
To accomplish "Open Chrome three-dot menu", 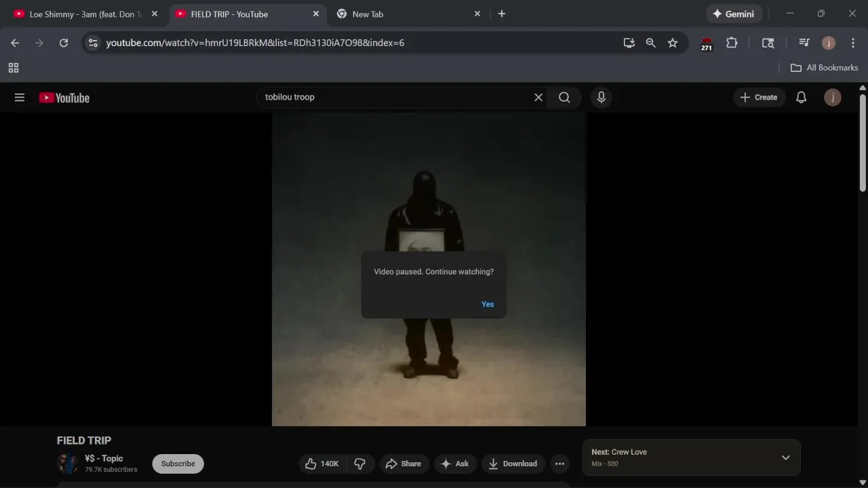I will tap(853, 43).
